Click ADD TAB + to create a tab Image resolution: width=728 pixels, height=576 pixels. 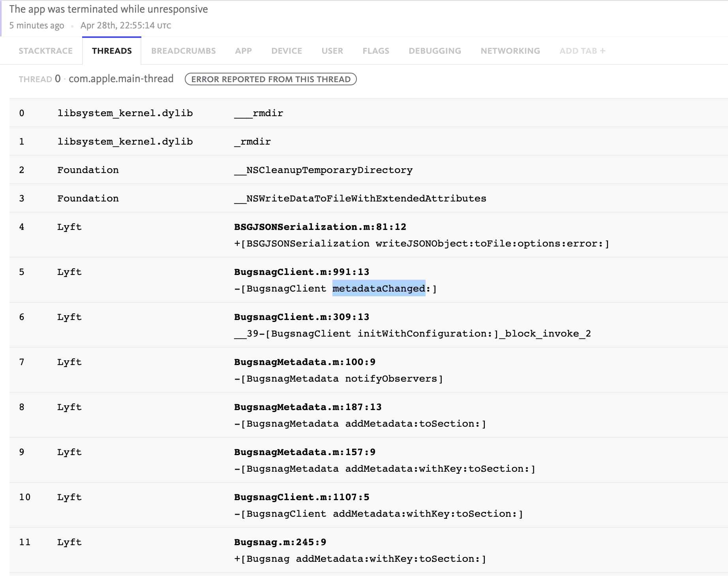[583, 51]
